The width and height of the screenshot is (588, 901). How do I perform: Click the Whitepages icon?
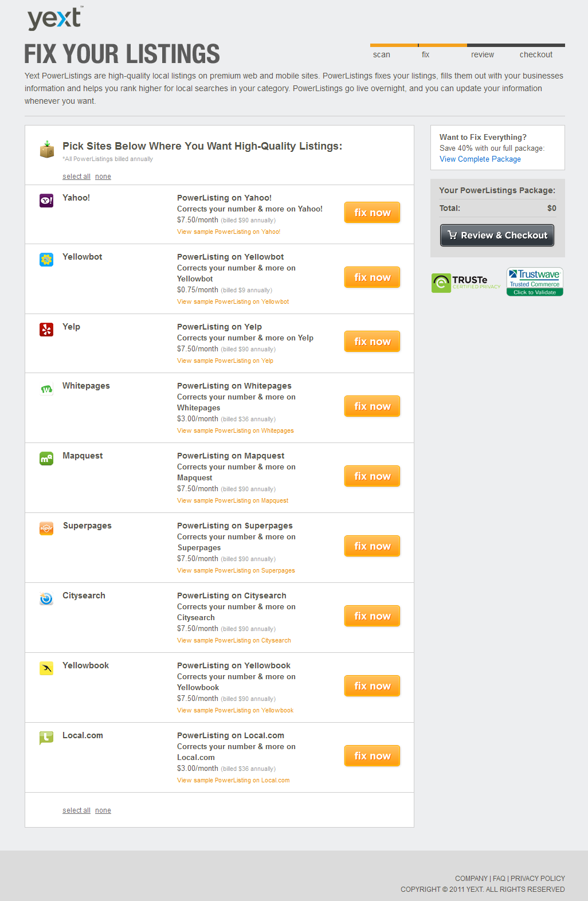pos(46,389)
